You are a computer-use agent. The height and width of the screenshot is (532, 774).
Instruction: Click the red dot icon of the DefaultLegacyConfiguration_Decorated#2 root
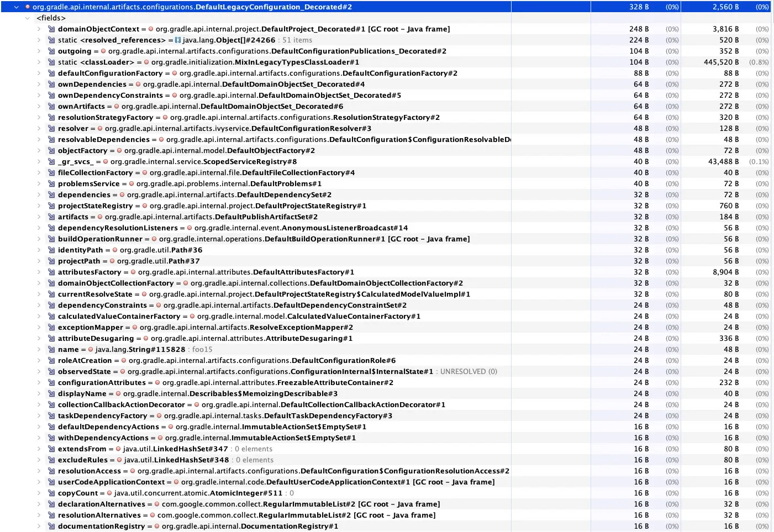[28, 7]
